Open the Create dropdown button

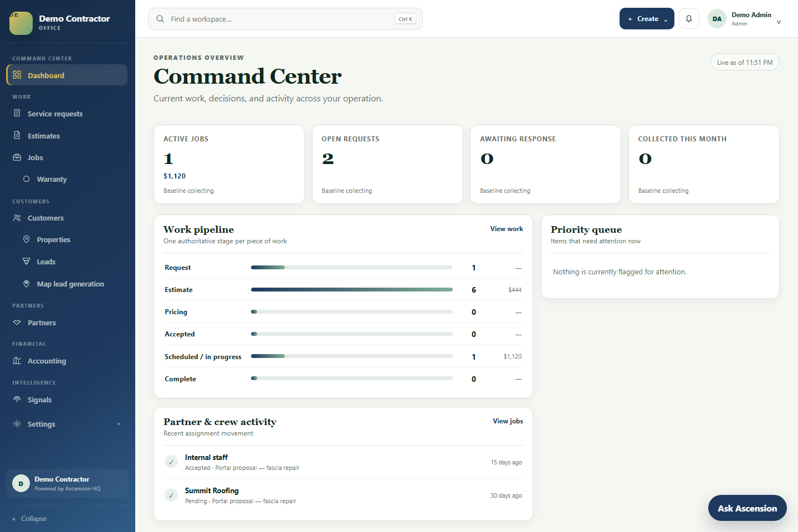(x=647, y=19)
